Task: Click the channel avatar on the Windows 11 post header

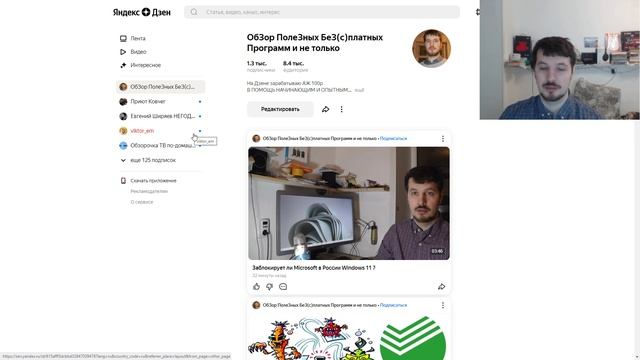Action: pos(256,139)
